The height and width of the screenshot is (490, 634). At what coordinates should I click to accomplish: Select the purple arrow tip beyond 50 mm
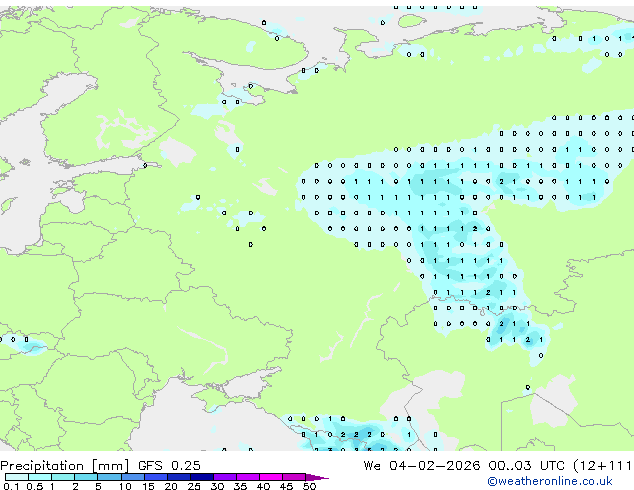pyautogui.click(x=317, y=478)
